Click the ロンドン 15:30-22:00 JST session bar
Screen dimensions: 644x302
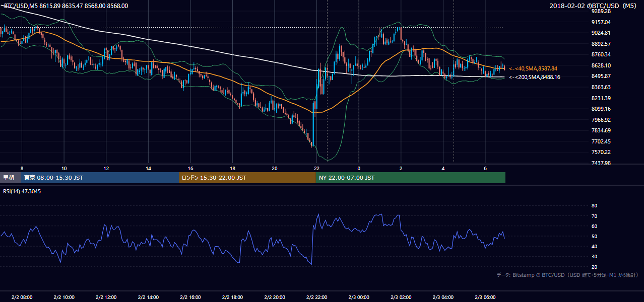point(247,178)
